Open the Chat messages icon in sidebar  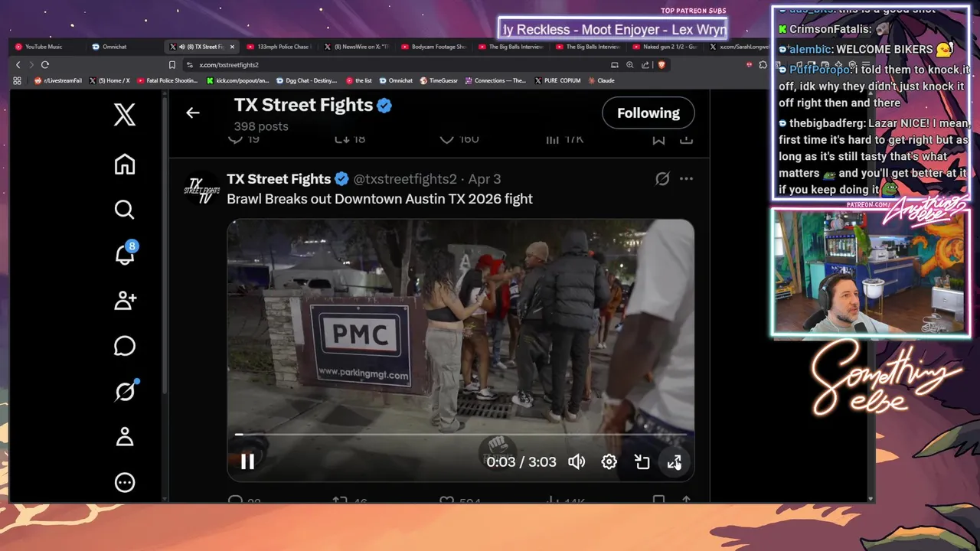(x=125, y=346)
